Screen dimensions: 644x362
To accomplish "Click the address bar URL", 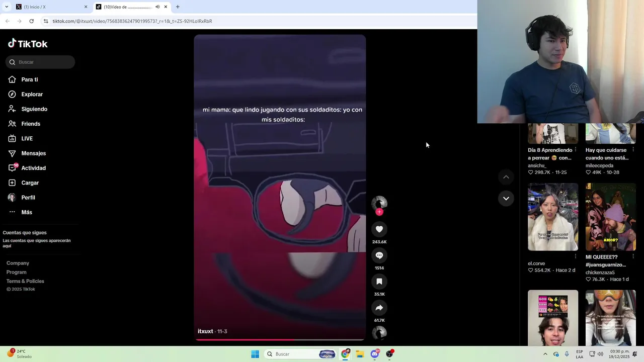I will 132,21.
